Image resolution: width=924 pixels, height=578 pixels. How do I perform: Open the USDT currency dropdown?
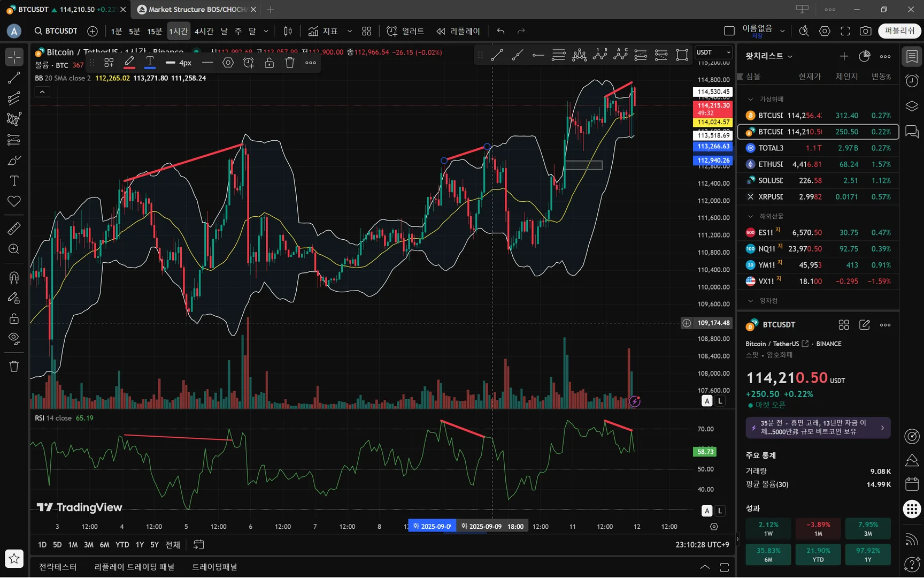pos(713,52)
